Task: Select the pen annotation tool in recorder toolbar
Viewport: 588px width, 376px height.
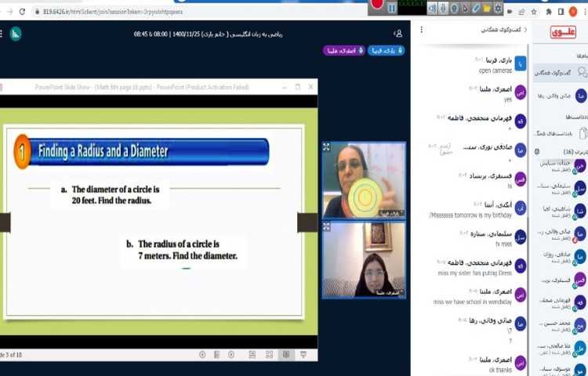Action: 476,8
